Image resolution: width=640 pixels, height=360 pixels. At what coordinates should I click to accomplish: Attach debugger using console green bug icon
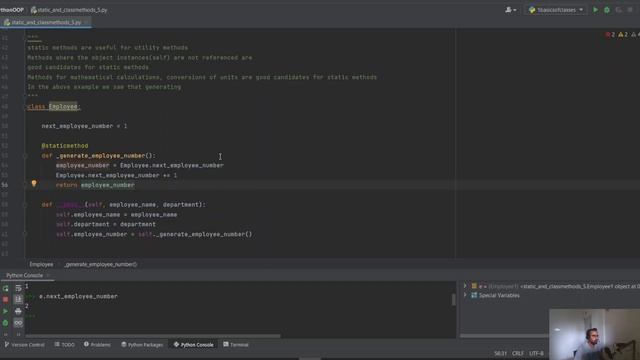tap(5, 323)
